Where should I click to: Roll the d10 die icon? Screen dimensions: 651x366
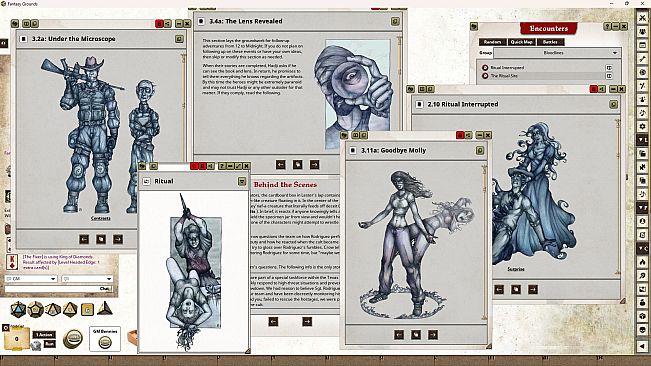pos(53,310)
